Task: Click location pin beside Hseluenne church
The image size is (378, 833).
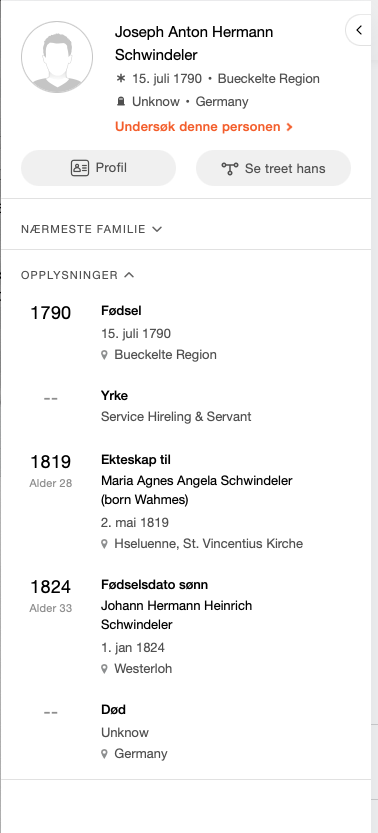Action: [x=105, y=544]
